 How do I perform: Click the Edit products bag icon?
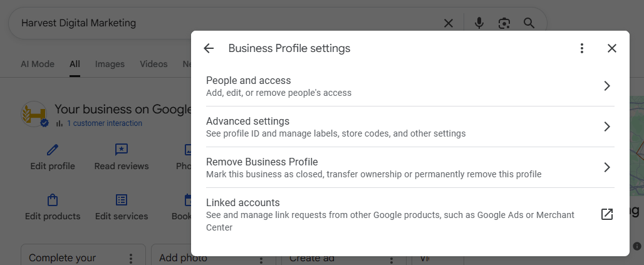point(53,200)
